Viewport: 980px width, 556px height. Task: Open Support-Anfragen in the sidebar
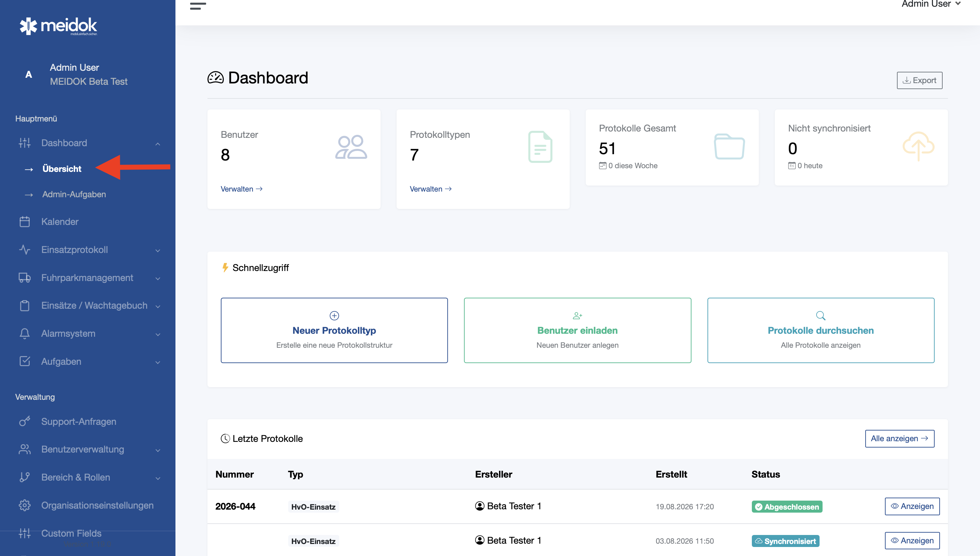79,422
